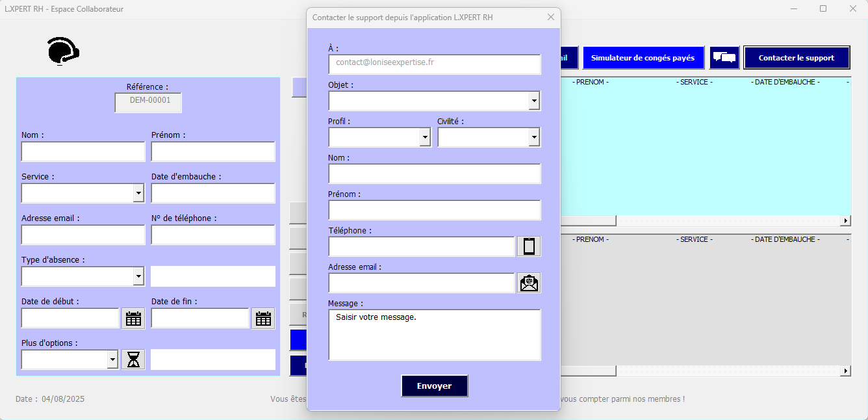
Task: Click Contacter le support button
Action: point(797,57)
